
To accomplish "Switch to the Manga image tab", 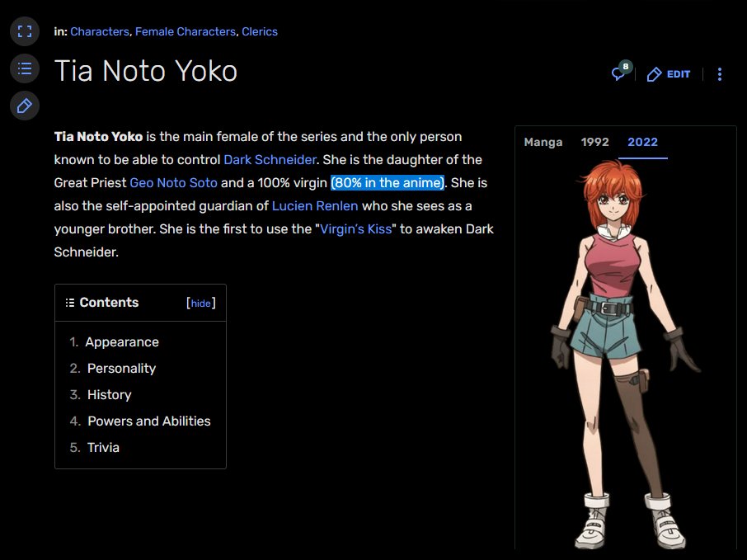I will coord(543,142).
